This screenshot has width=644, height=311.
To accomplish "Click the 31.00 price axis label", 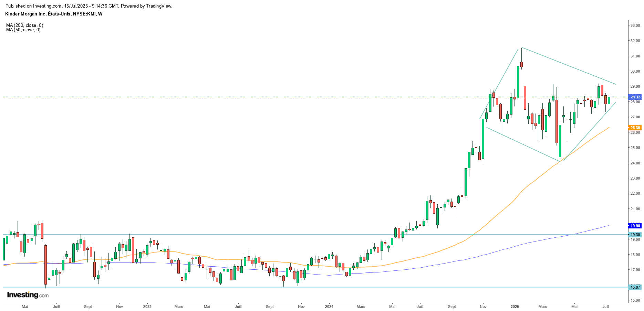I will [635, 56].
